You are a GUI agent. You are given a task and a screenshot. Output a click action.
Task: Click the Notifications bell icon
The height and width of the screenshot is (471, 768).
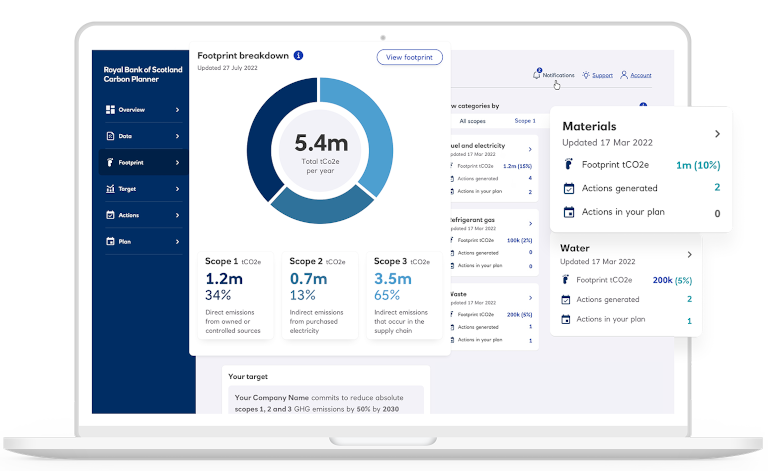click(538, 75)
